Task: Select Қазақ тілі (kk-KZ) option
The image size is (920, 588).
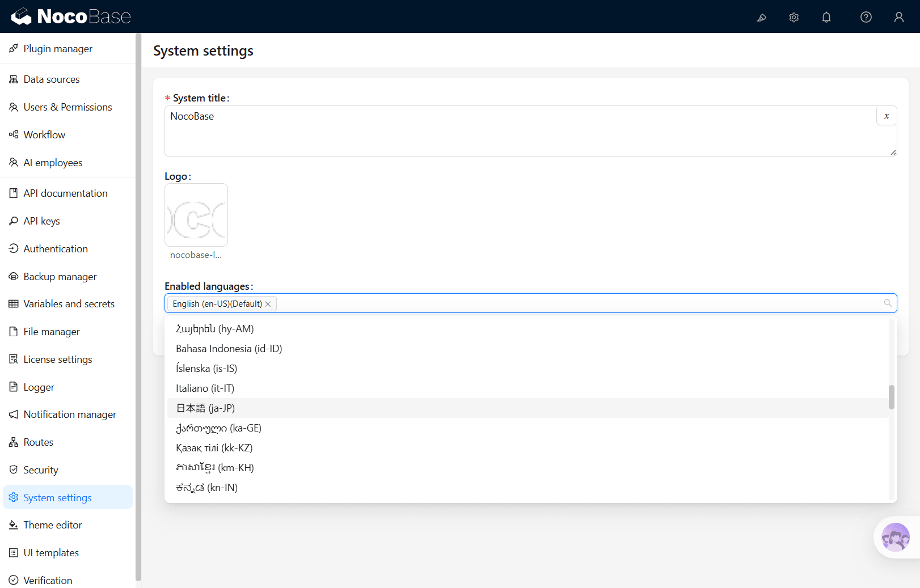Action: point(527,448)
